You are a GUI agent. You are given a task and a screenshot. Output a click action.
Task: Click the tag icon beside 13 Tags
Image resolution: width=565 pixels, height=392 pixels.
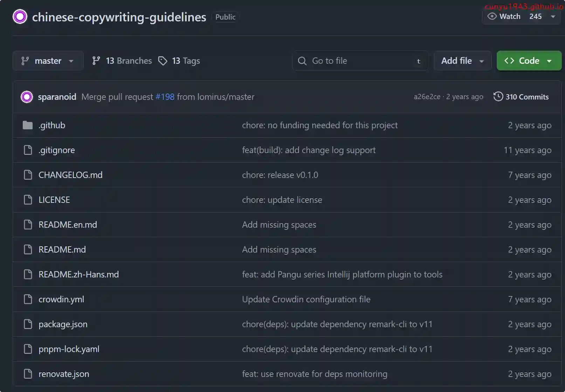(x=163, y=61)
